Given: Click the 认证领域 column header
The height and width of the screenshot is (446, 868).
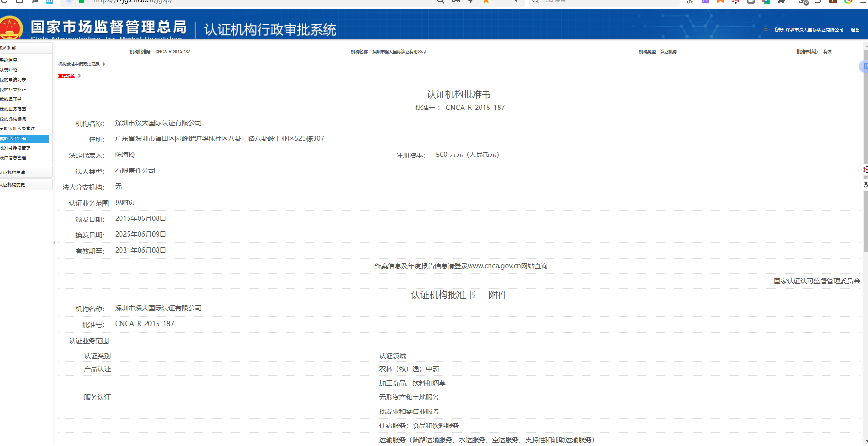Looking at the screenshot, I should [392, 356].
